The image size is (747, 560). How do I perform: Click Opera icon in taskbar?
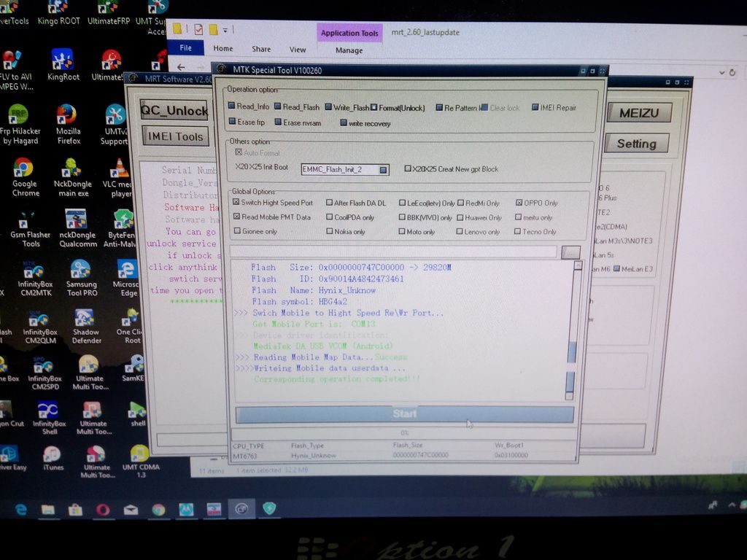103,509
